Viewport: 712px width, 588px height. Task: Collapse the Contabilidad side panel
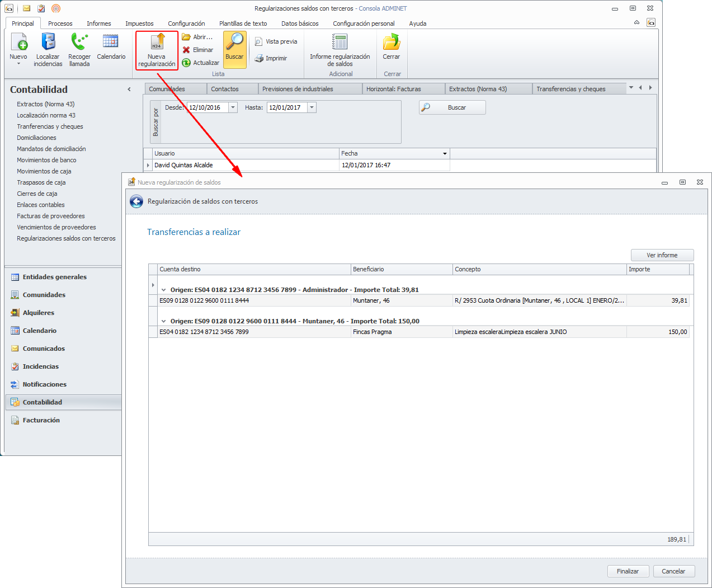click(x=129, y=90)
